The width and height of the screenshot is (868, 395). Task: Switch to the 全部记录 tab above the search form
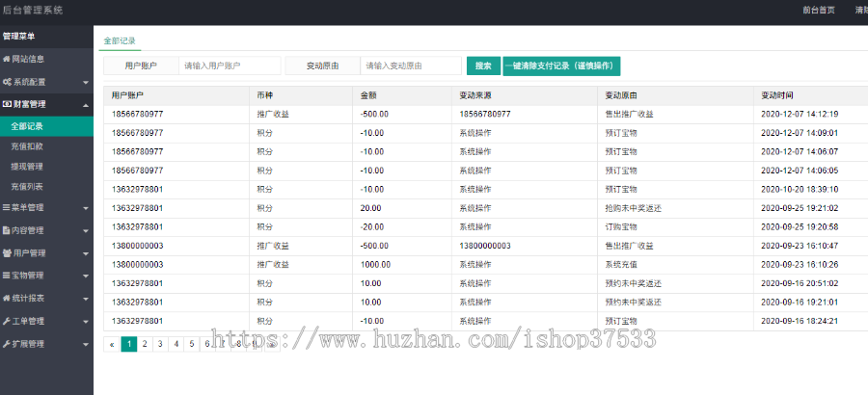click(120, 40)
